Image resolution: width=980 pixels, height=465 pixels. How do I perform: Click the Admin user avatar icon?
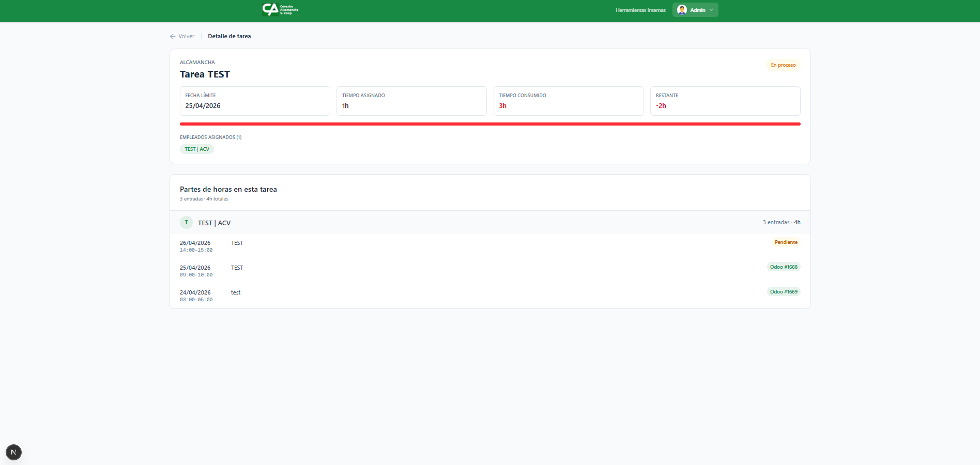point(682,10)
